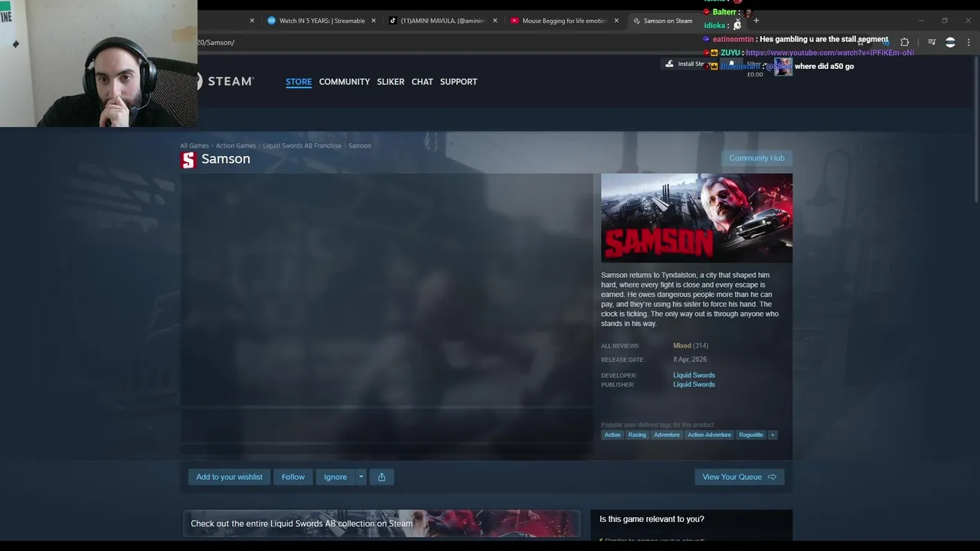Click the Samson page title
The height and width of the screenshot is (551, 980).
pyautogui.click(x=226, y=159)
